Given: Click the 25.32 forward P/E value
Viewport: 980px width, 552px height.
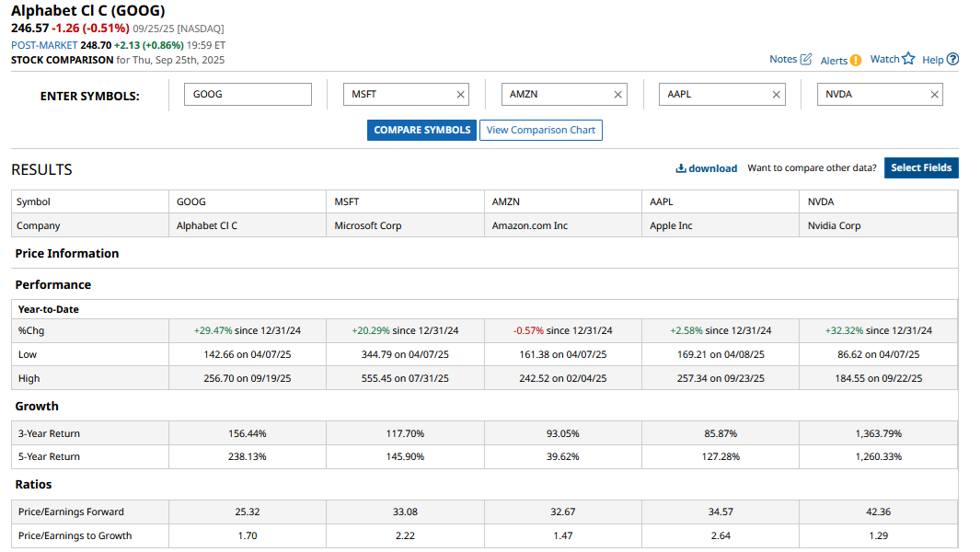Looking at the screenshot, I should 248,512.
